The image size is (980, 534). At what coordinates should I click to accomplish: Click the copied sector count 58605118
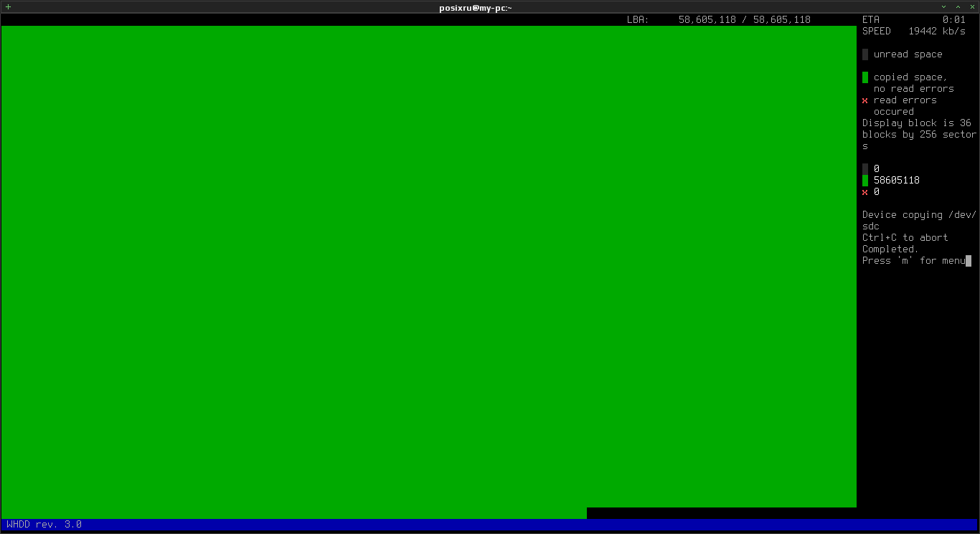(897, 181)
